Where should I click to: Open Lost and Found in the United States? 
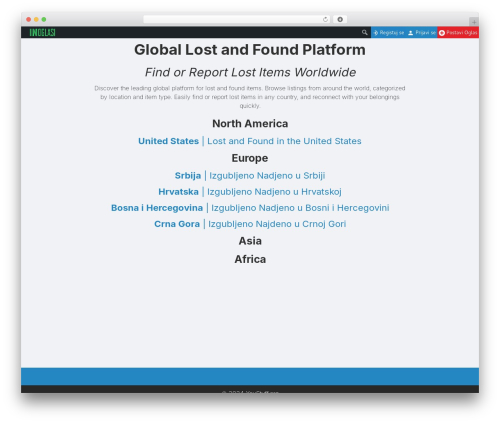(x=284, y=141)
